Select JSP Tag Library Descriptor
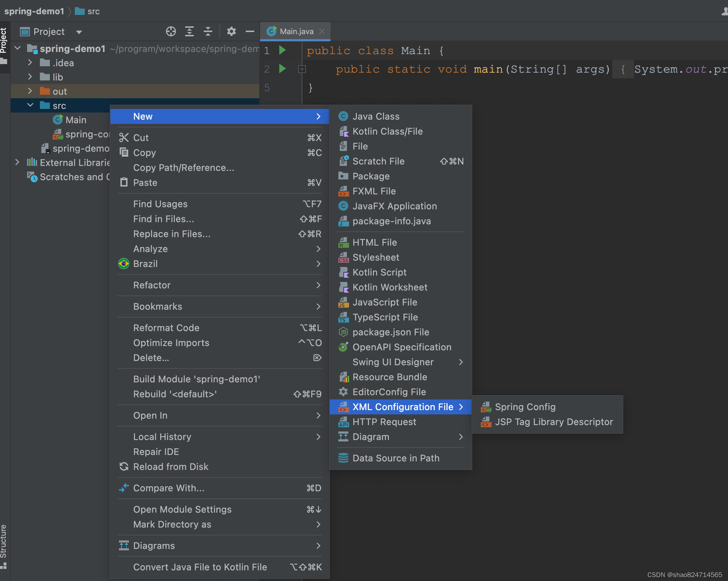728x581 pixels. tap(547, 422)
